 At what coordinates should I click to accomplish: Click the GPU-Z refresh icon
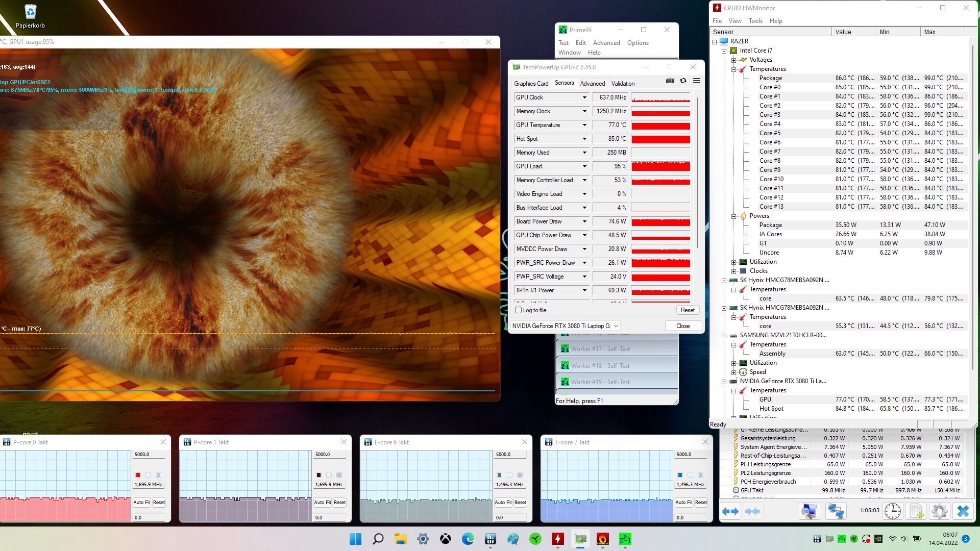683,81
